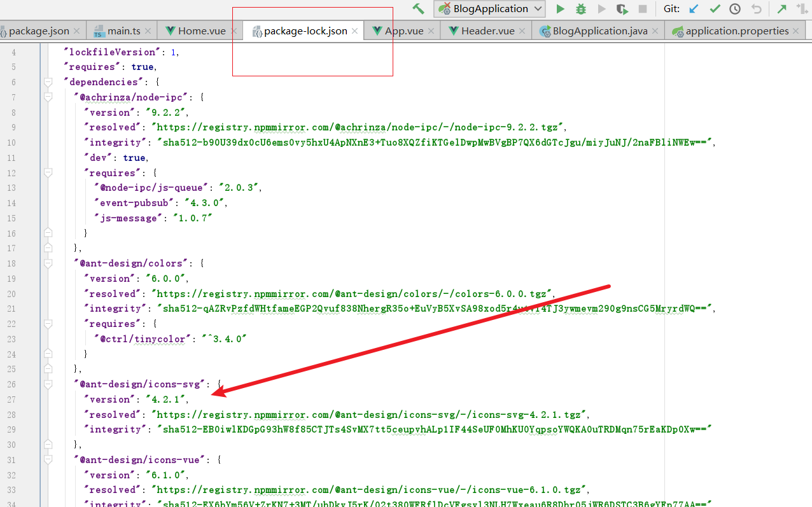
Task: Click the Git push green arrow icon
Action: coord(781,9)
